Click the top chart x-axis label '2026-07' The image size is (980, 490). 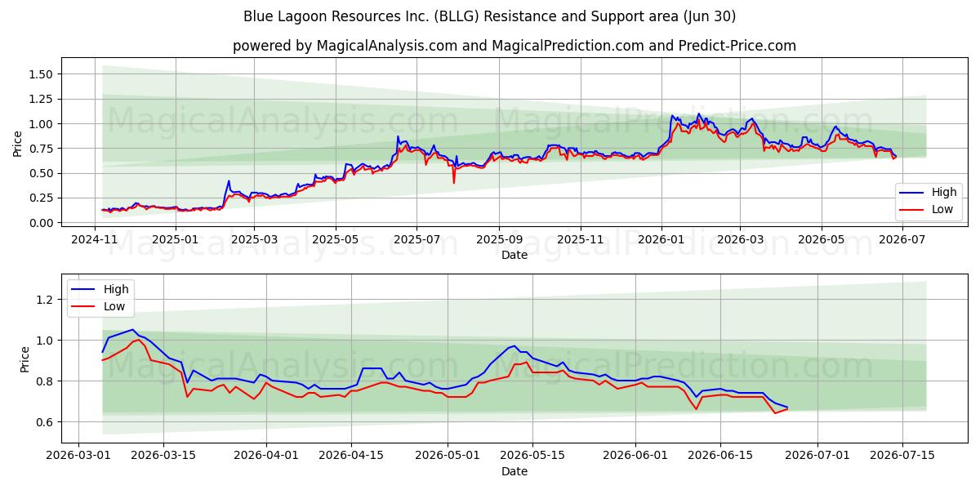[902, 240]
